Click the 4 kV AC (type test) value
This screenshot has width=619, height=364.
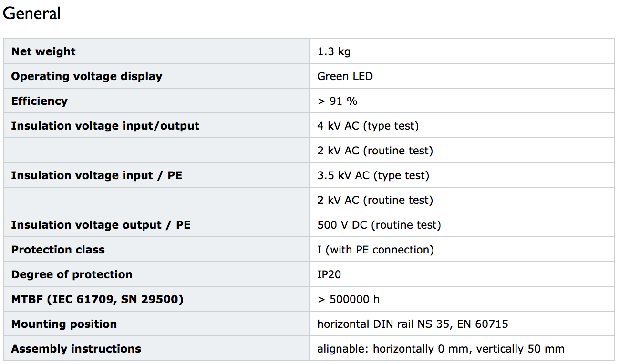(x=368, y=126)
